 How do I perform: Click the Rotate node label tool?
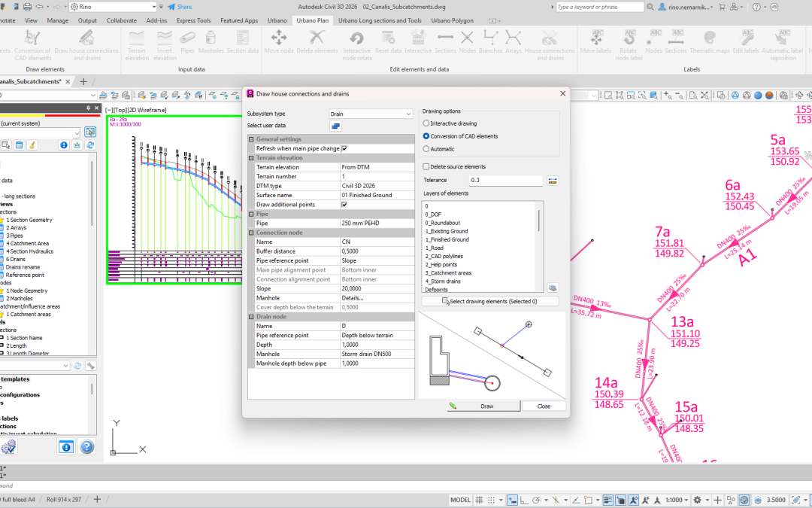629,45
